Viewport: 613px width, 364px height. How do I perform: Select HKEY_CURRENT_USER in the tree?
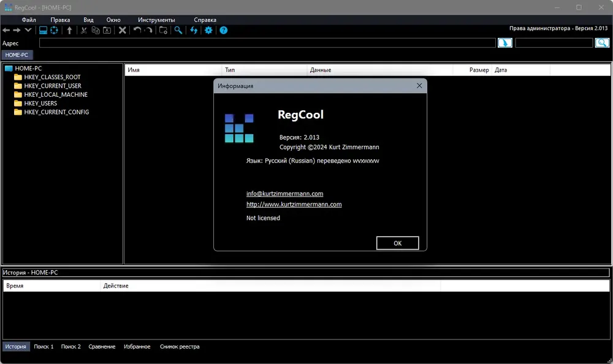pos(53,86)
